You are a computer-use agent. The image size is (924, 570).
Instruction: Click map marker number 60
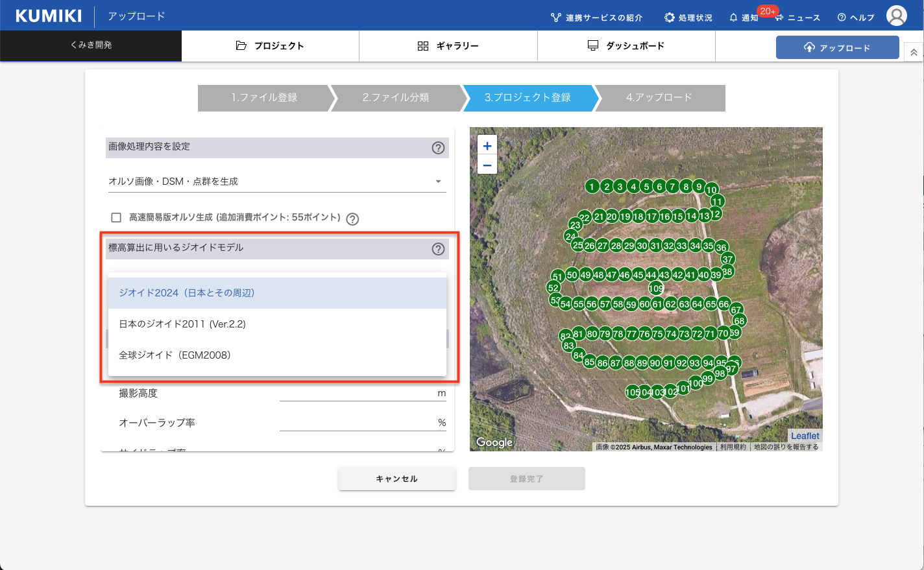tap(644, 304)
